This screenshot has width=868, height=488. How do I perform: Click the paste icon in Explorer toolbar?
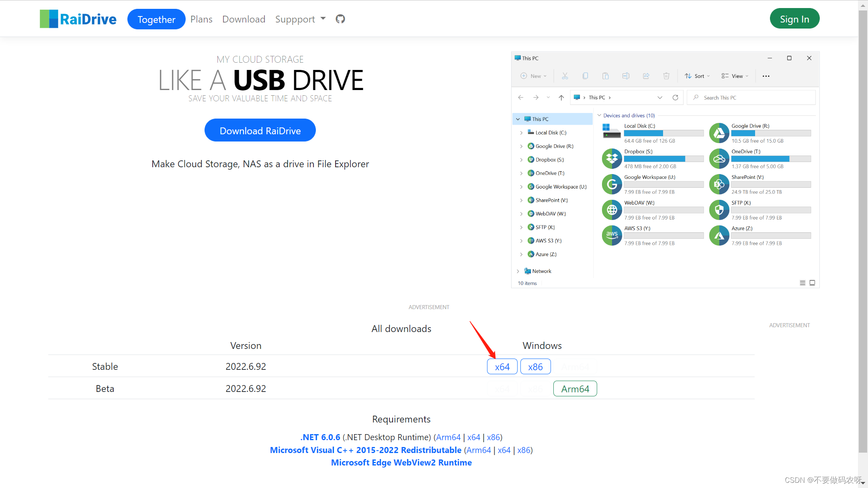click(x=605, y=76)
